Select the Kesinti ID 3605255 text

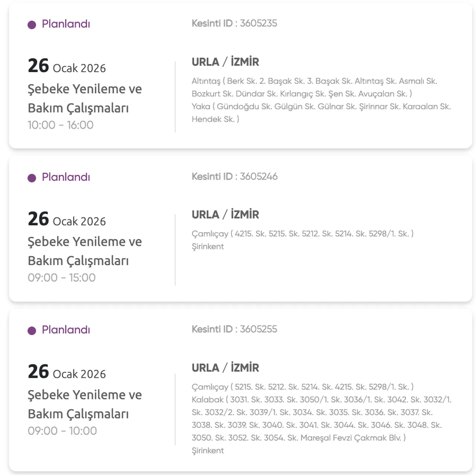click(x=234, y=329)
